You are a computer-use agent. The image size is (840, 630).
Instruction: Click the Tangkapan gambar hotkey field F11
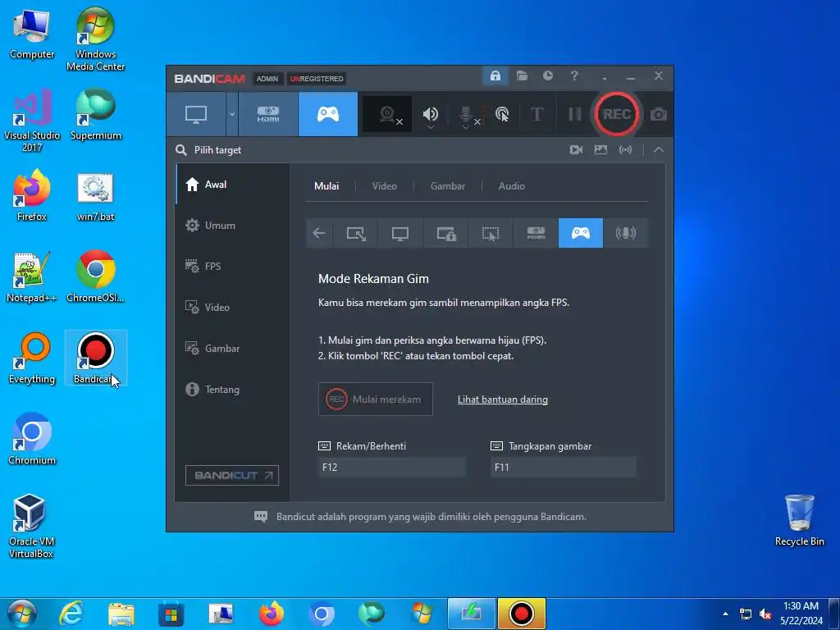tap(563, 467)
